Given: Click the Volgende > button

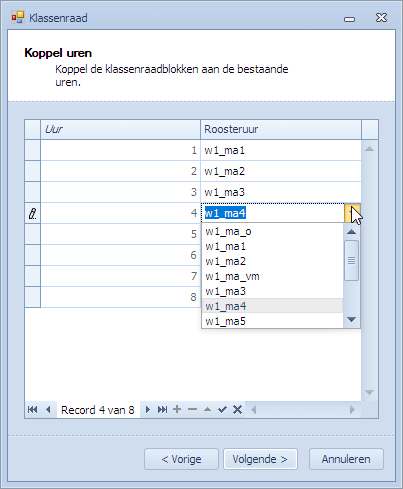Looking at the screenshot, I should click(260, 459).
